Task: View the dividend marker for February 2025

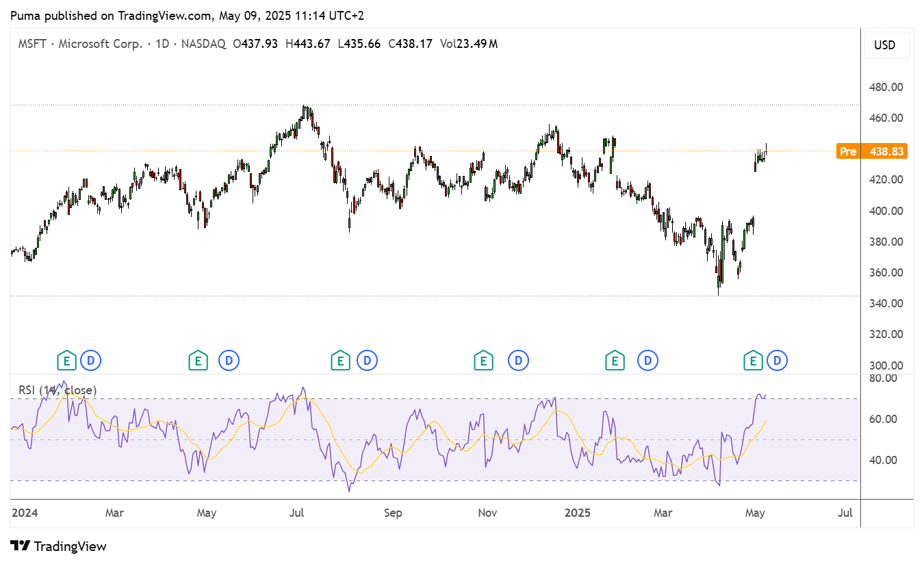Action: (x=647, y=359)
